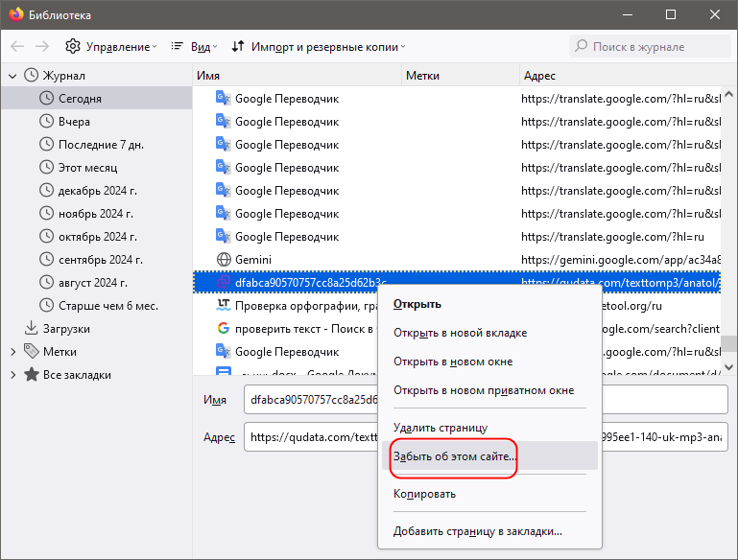This screenshot has width=738, height=560.
Task: Click the Метки tag icon
Action: tap(31, 351)
